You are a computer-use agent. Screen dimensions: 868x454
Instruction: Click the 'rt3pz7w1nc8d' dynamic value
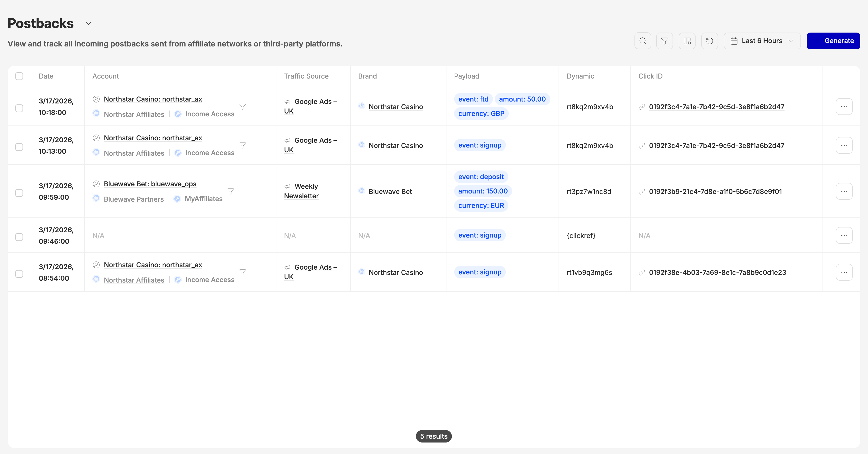click(589, 192)
